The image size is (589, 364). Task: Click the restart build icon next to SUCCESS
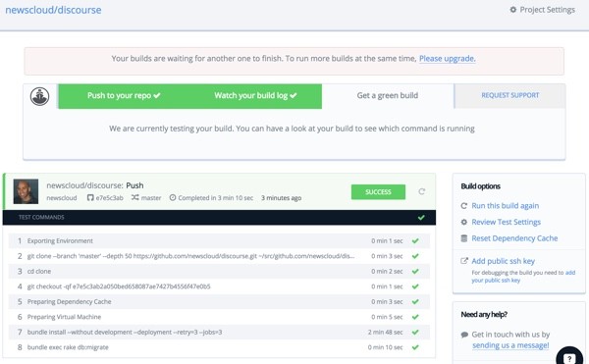point(422,191)
